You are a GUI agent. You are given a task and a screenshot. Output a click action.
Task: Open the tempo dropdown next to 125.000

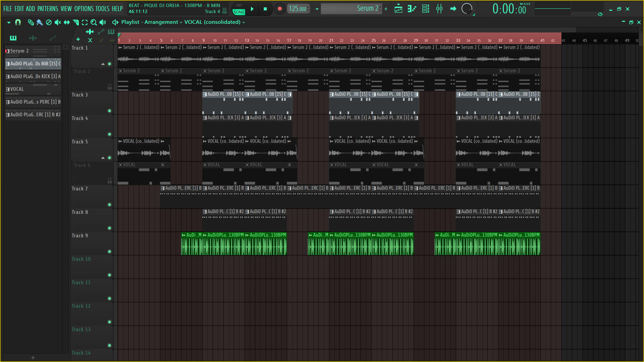[316, 9]
